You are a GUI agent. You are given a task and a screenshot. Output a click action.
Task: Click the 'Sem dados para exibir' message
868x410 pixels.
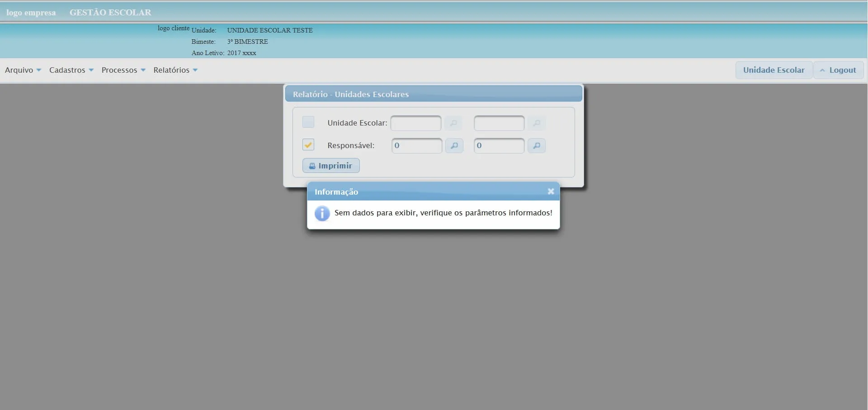(x=443, y=213)
